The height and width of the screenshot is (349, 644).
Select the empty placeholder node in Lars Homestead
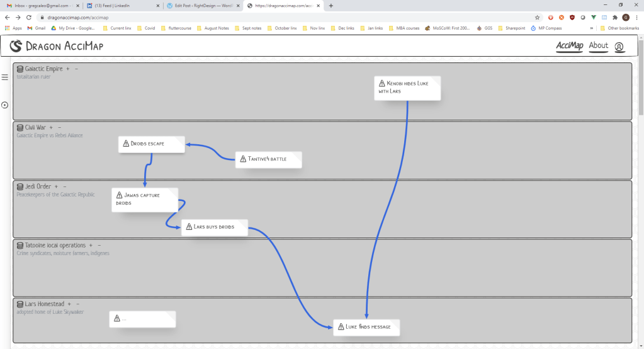(x=143, y=319)
